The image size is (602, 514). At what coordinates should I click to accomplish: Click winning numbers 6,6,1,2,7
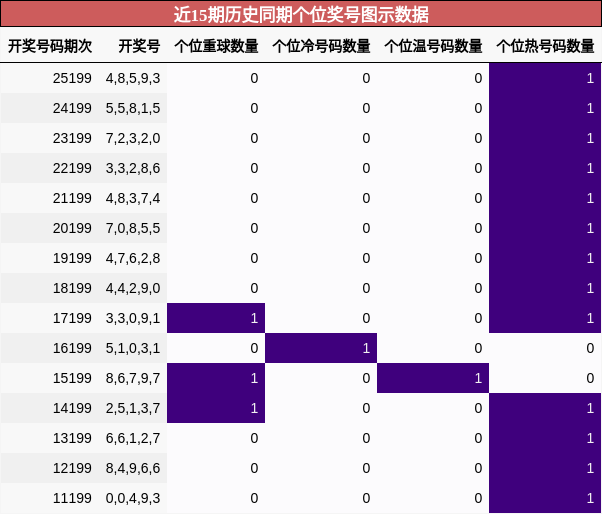click(133, 438)
